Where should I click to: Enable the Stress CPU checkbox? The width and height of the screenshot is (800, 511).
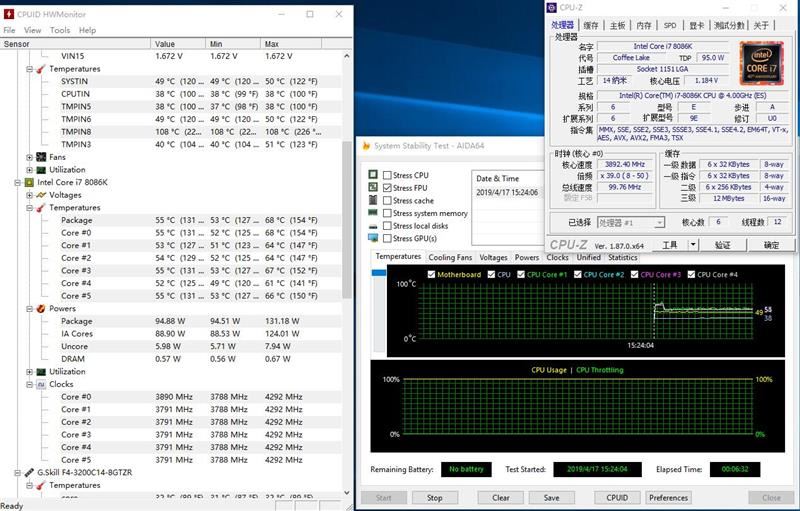387,175
